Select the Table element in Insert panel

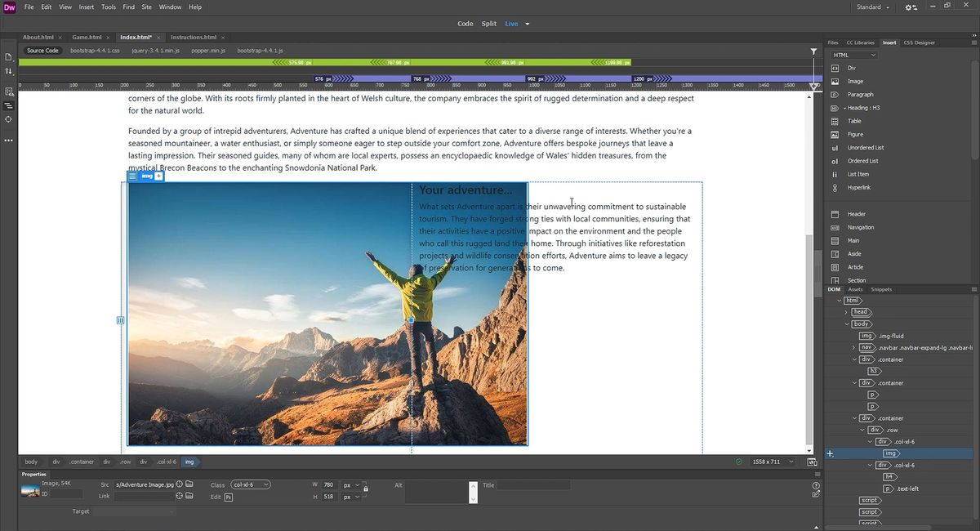pos(855,121)
